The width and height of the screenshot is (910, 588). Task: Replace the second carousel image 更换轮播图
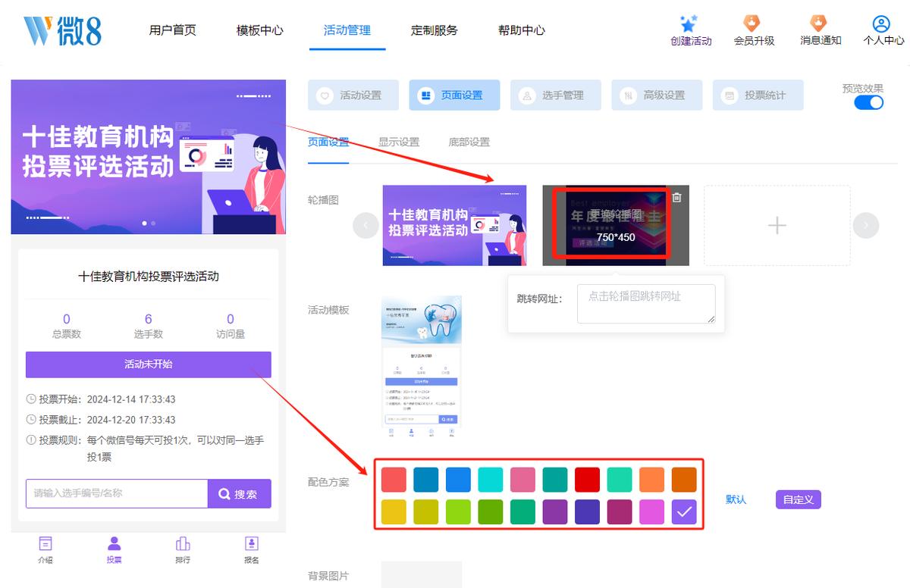click(x=616, y=225)
